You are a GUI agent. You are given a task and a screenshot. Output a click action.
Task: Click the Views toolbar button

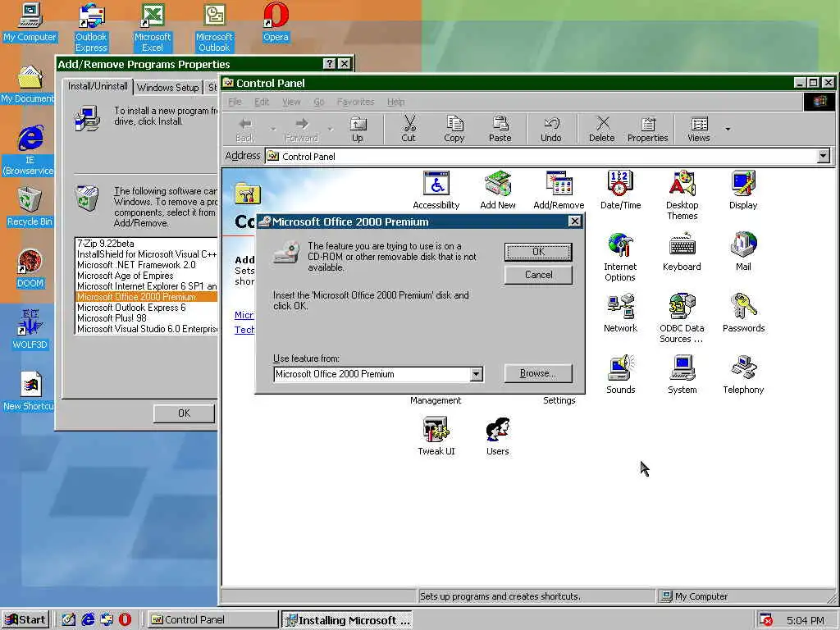699,130
